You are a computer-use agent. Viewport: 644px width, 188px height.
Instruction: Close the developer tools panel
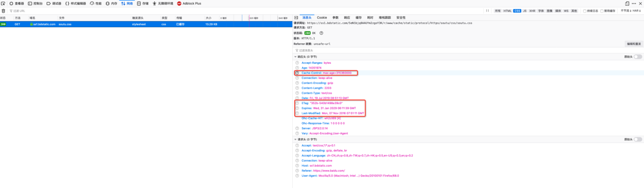(640, 3)
